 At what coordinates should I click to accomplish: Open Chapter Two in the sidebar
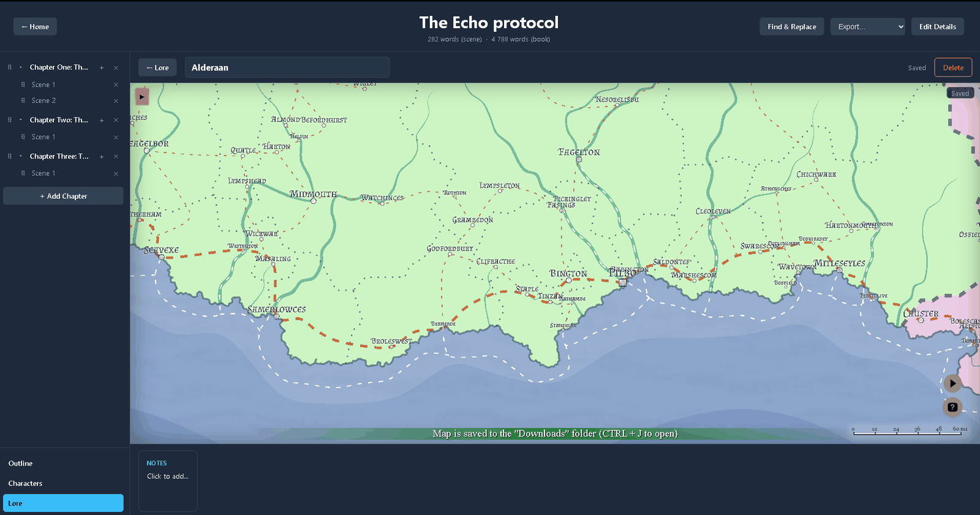click(59, 120)
